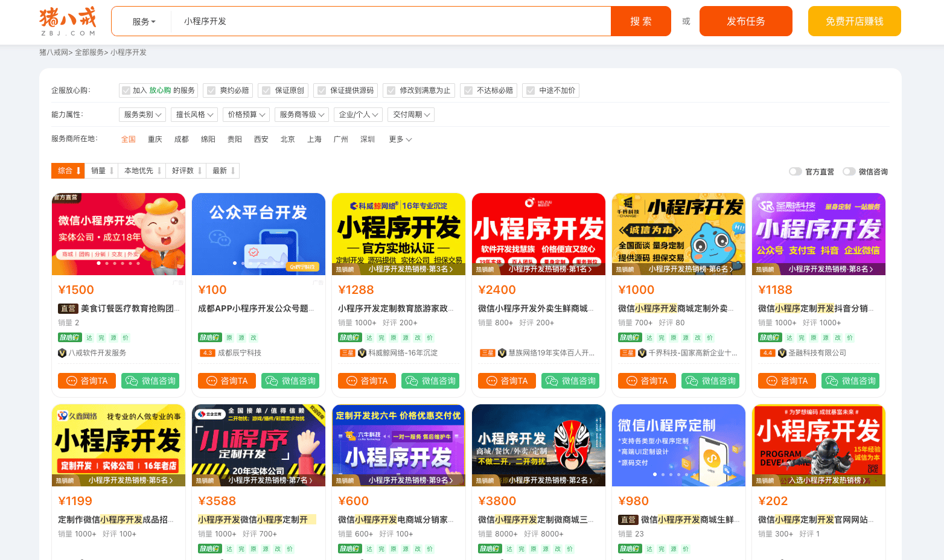Click the 发布任务 button
Viewport: 944px width, 560px height.
(746, 21)
